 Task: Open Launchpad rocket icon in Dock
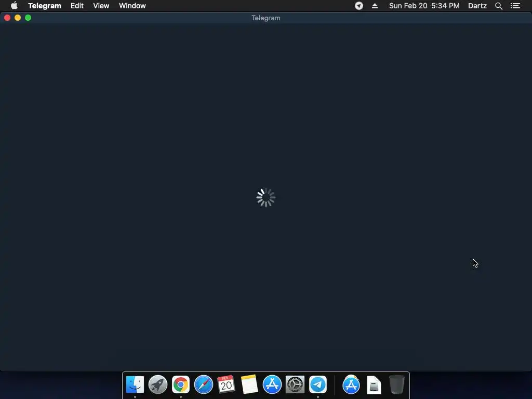(x=158, y=384)
